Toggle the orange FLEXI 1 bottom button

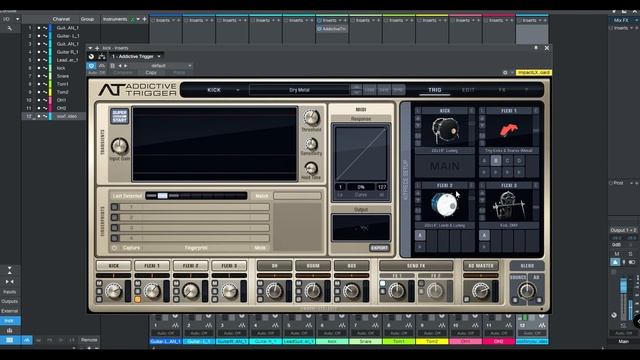click(138, 299)
